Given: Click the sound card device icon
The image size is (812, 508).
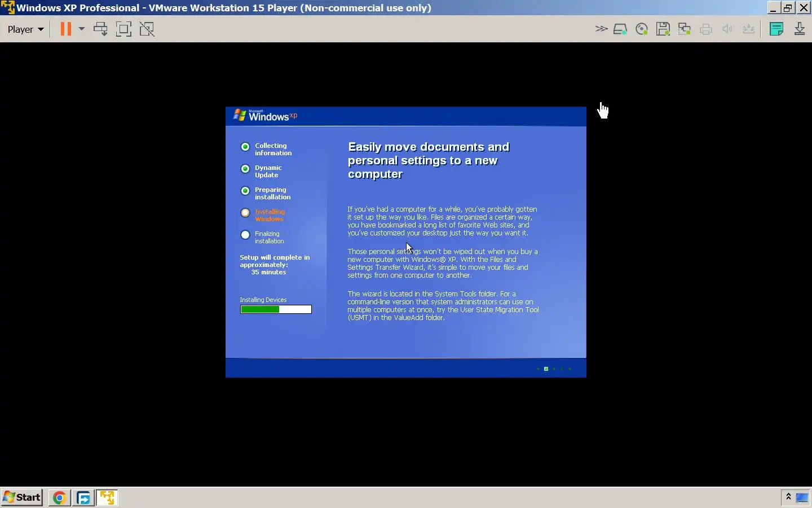Looking at the screenshot, I should 727,29.
